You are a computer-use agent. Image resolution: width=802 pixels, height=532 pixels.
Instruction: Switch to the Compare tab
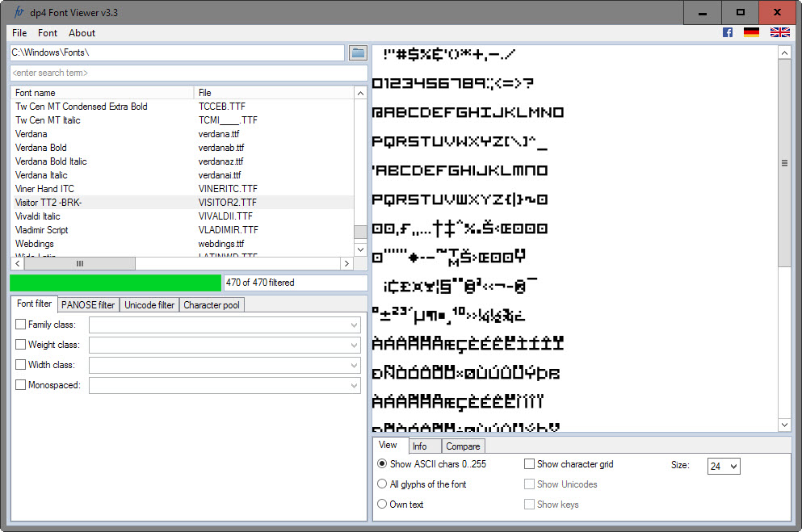tap(463, 446)
